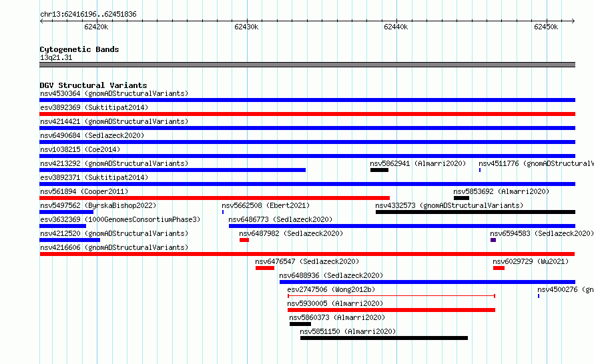Open nsv6594583 Sedlazeck2020 label
Image resolution: width=594 pixels, height=364 pixels.
[x=542, y=233]
